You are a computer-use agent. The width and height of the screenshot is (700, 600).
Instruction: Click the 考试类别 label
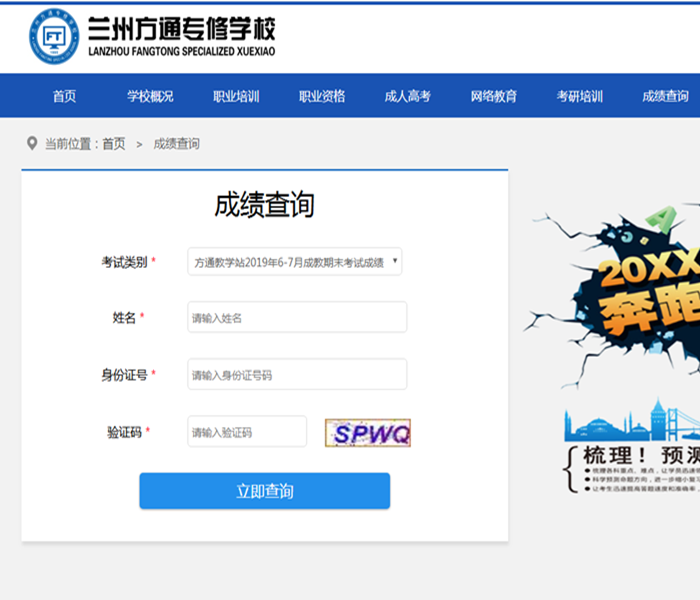coord(124,262)
